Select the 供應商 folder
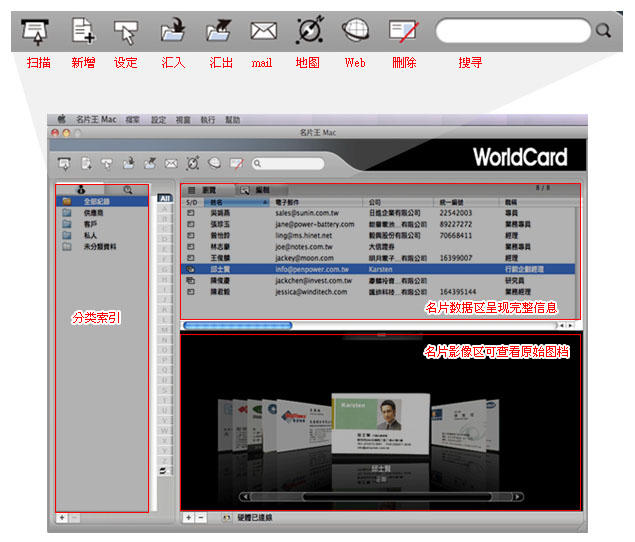This screenshot has height=542, width=635. coord(102,213)
